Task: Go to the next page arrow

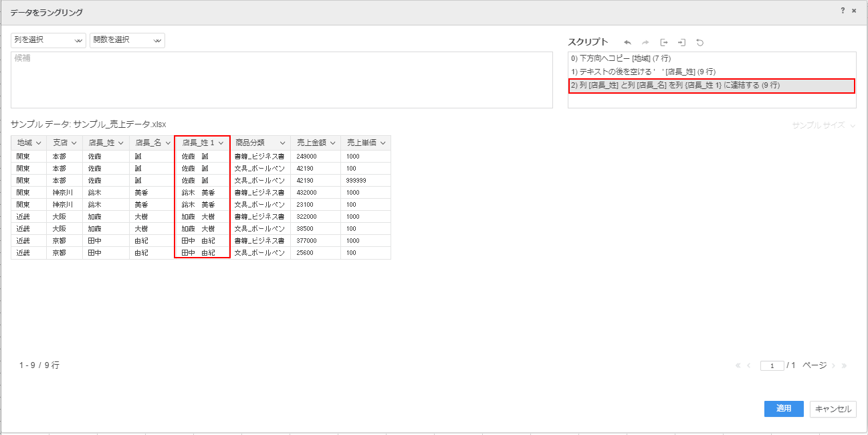Action: tap(834, 365)
